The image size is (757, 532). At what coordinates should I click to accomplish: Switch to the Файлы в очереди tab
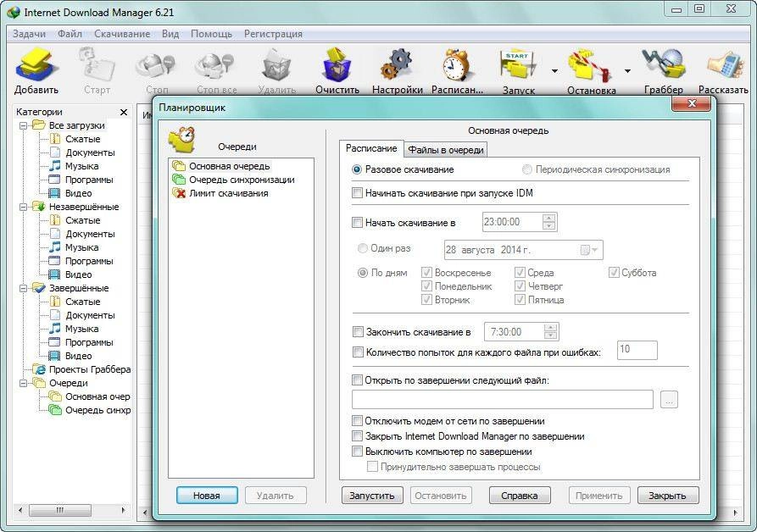(446, 150)
